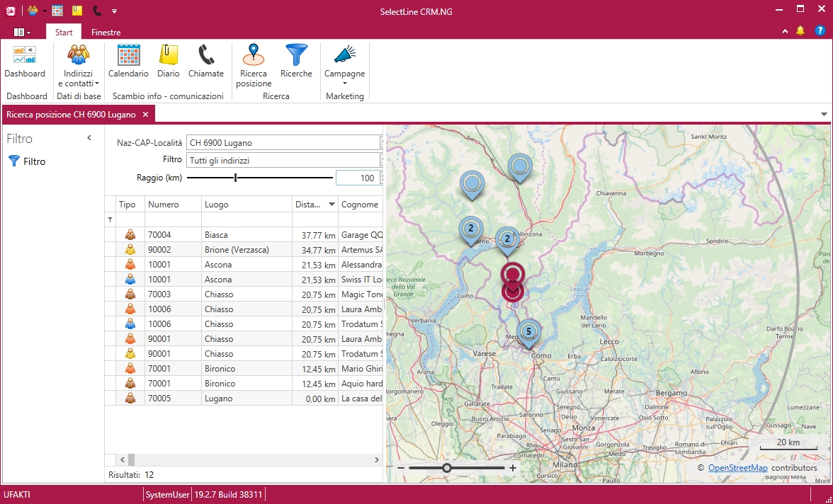This screenshot has width=833, height=504.
Task: Expand the Campagne marketing menu
Action: (x=345, y=67)
